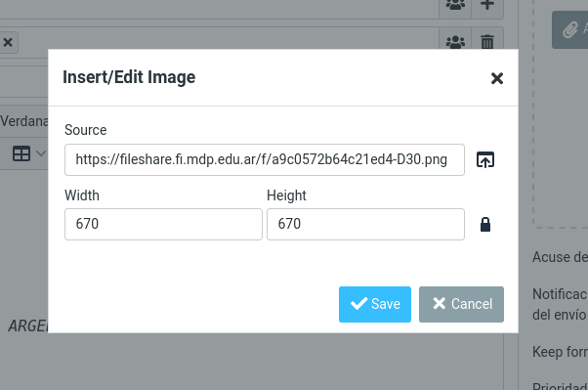This screenshot has height=390, width=588.
Task: Save the image settings
Action: pos(375,304)
